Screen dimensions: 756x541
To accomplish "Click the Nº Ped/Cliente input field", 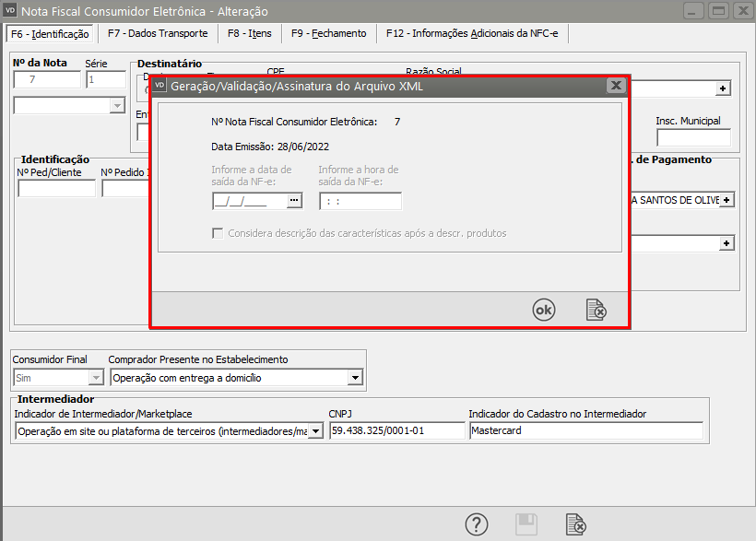I will (x=56, y=188).
